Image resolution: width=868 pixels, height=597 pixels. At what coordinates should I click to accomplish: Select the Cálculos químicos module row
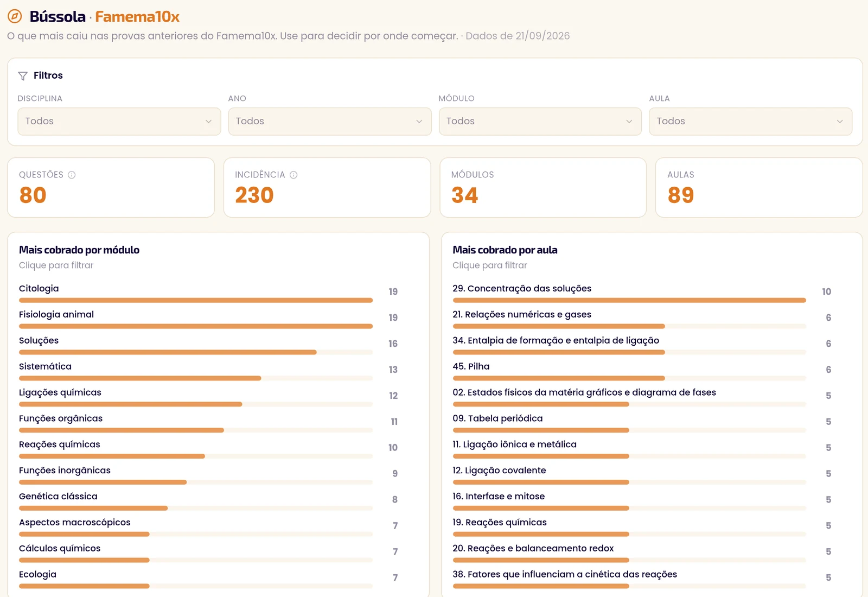pyautogui.click(x=208, y=552)
